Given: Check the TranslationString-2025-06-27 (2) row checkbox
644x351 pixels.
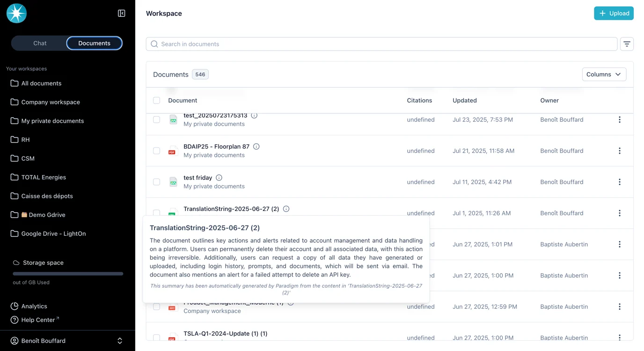Looking at the screenshot, I should [156, 213].
